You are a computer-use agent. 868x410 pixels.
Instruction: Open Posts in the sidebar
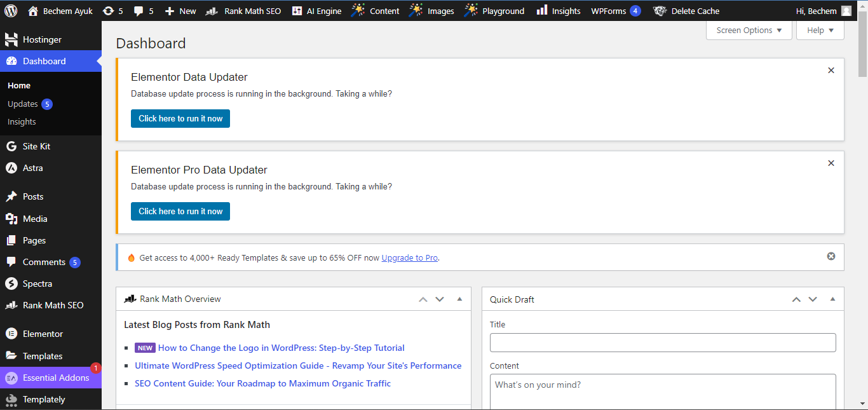point(51,196)
